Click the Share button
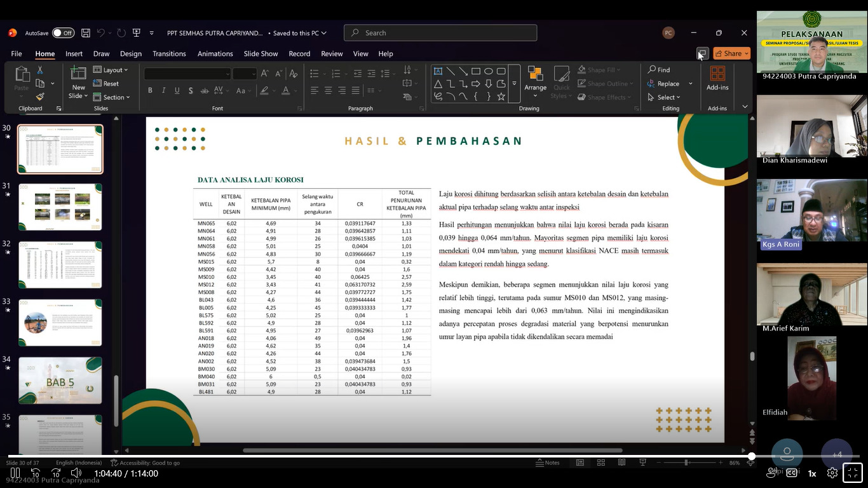The height and width of the screenshot is (488, 868). pyautogui.click(x=731, y=53)
